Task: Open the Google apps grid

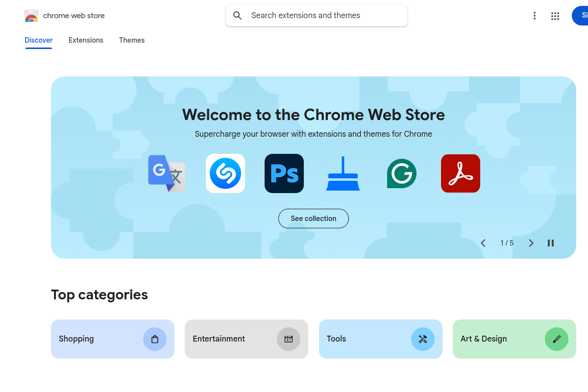Action: pos(555,16)
